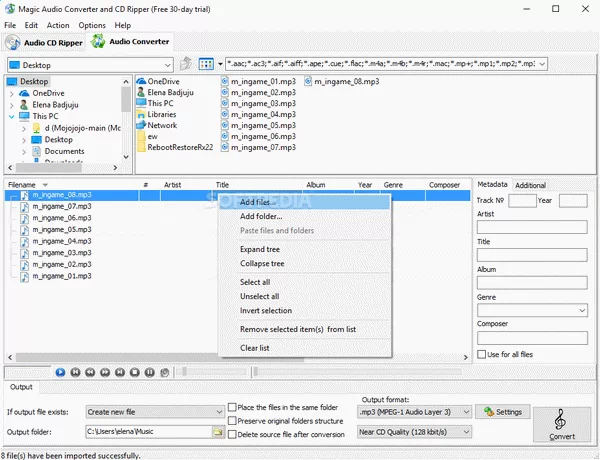This screenshot has height=460, width=600.
Task: Select Network in the file browser pane
Action: [157, 125]
